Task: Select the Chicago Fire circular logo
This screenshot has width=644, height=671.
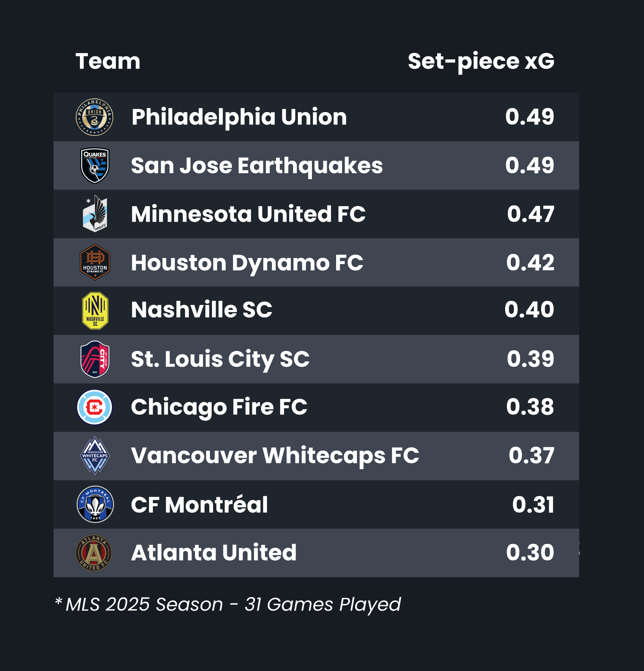Action: (95, 407)
